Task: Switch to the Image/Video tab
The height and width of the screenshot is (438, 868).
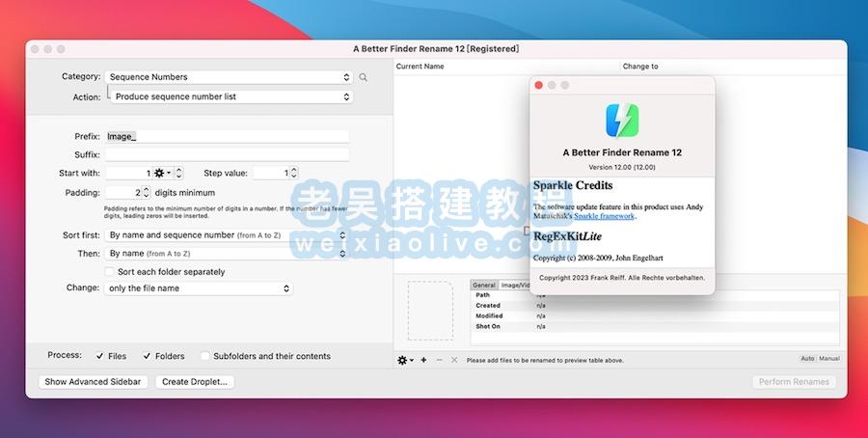Action: [514, 286]
